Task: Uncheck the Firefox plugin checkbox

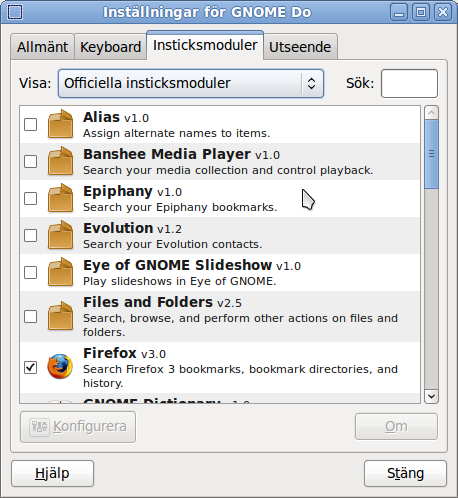Action: pos(31,368)
